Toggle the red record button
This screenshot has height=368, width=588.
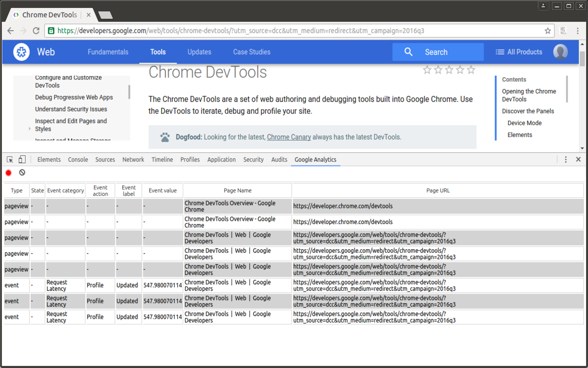[x=8, y=173]
